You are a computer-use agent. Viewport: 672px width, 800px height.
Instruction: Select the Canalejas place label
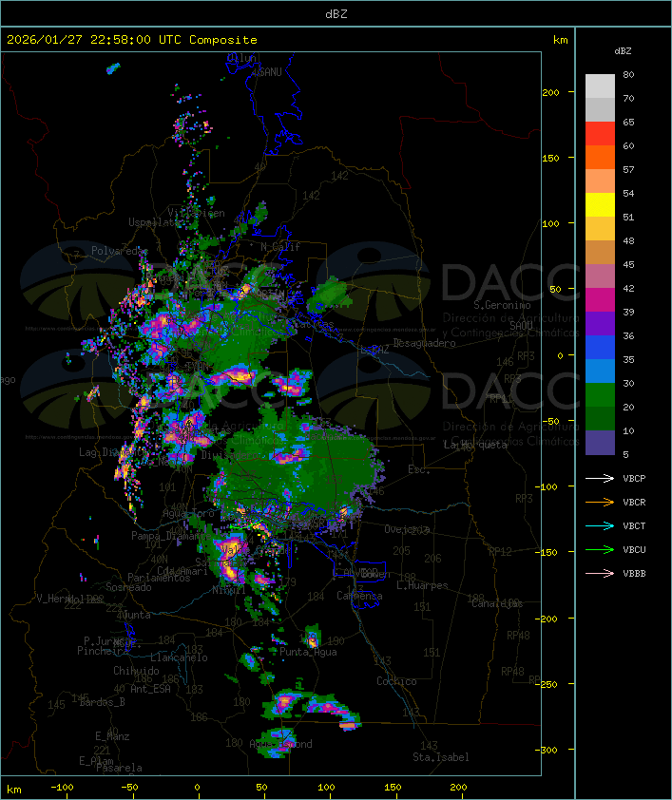click(497, 603)
